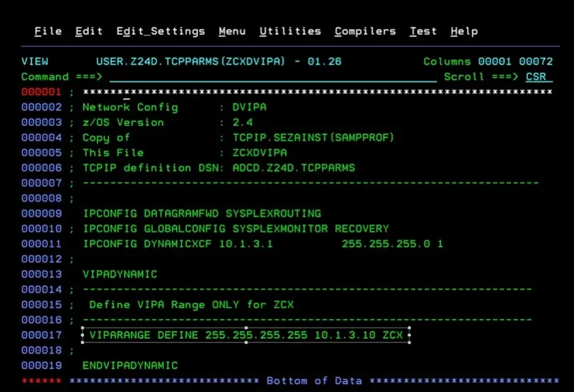Click line number 000013 prefix
This screenshot has width=574, height=392.
point(41,274)
